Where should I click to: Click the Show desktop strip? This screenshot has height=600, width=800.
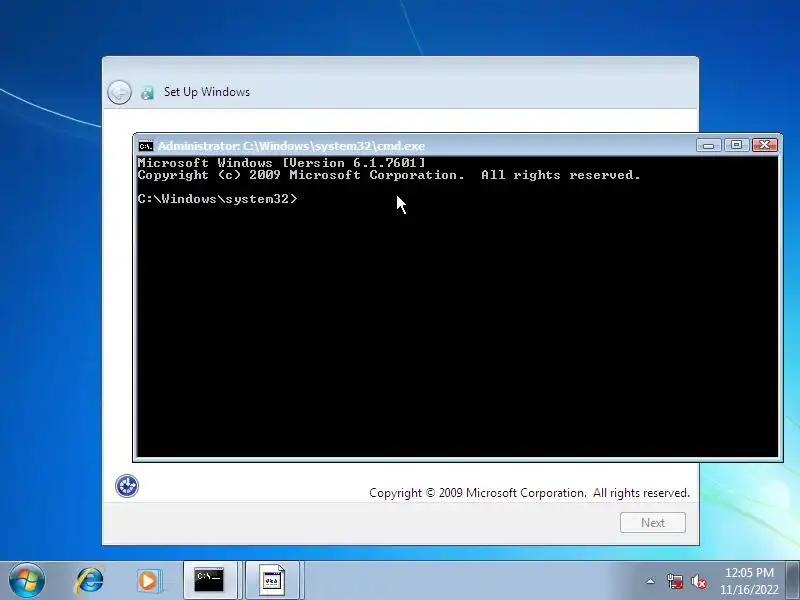(793, 581)
